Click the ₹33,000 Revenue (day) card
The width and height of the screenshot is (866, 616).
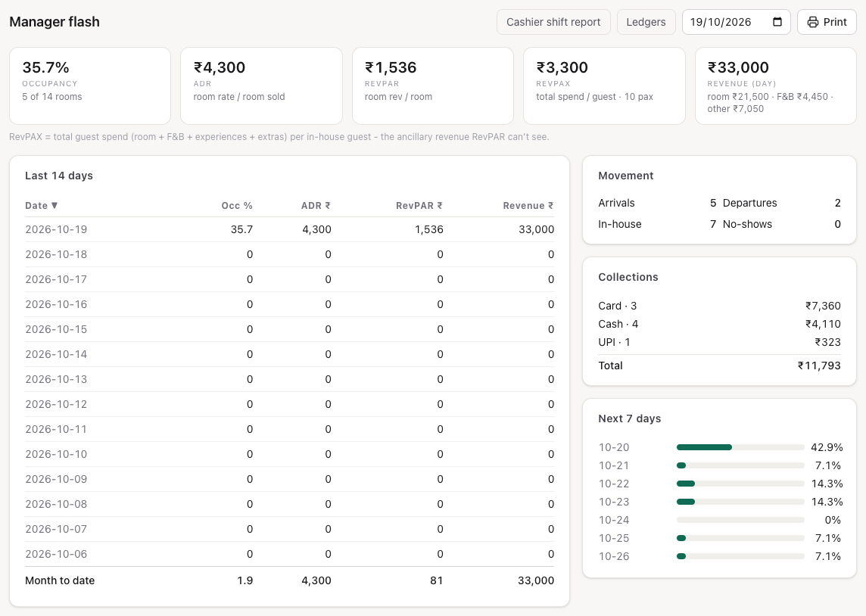coord(775,86)
